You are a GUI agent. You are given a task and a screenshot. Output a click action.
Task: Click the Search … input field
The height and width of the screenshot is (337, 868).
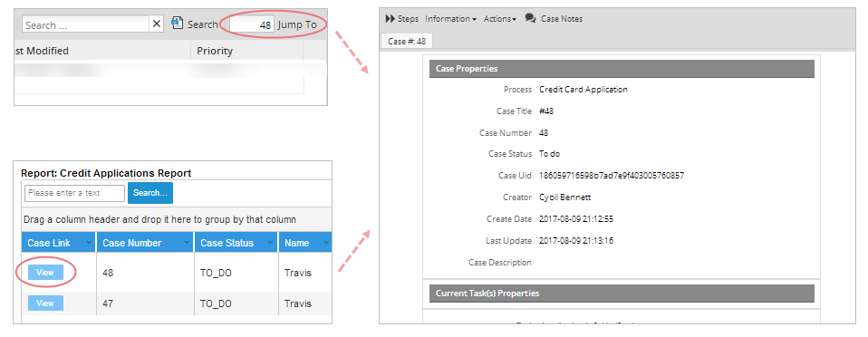(86, 24)
